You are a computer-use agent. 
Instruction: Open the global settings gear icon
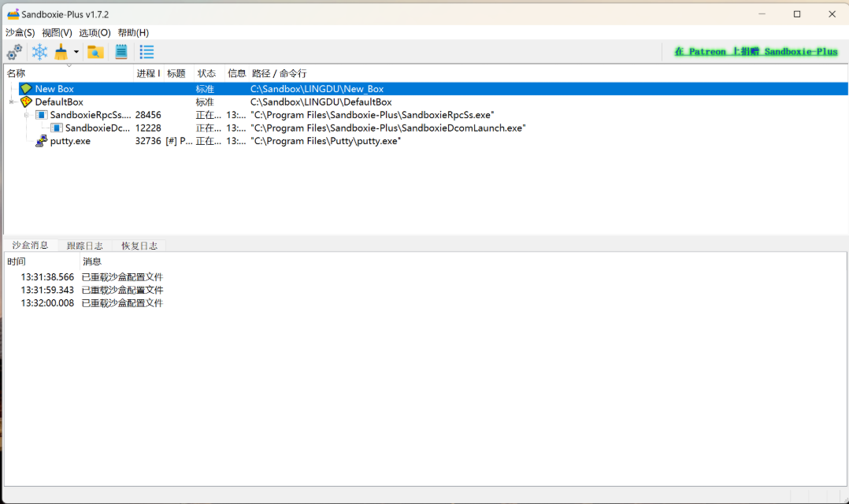pos(14,51)
